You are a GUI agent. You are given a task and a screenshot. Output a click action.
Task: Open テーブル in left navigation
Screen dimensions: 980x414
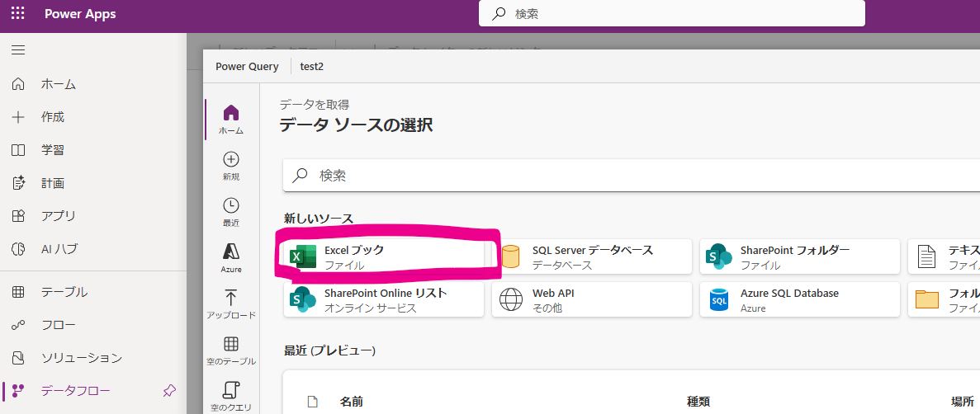tap(93, 292)
